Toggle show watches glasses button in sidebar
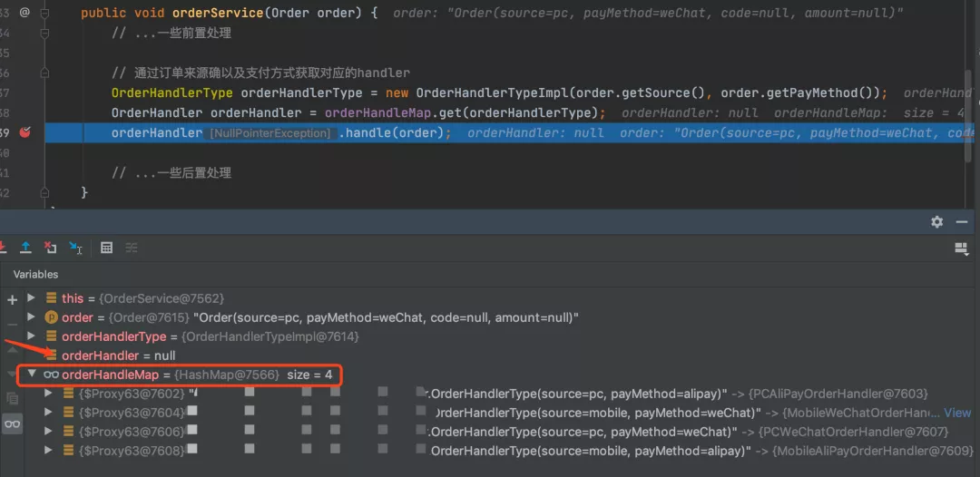Viewport: 980px width, 477px height. (x=12, y=423)
